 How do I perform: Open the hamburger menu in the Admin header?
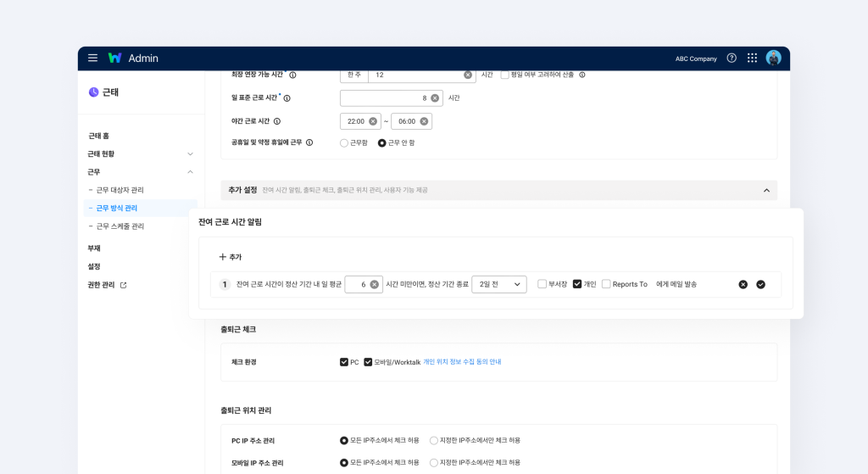click(x=92, y=59)
